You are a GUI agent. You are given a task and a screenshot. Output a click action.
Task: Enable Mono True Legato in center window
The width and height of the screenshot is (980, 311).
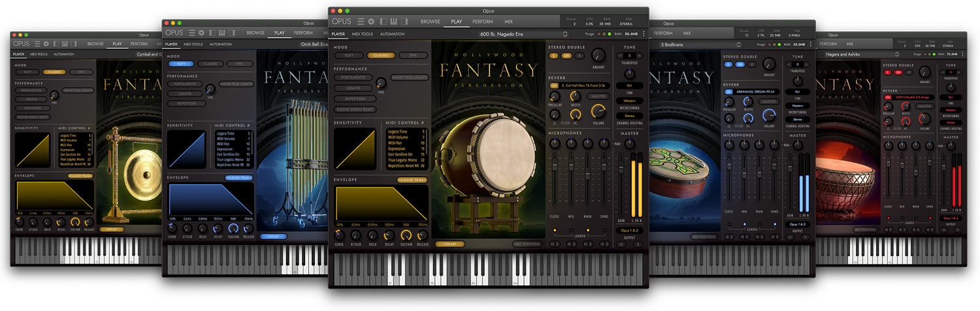click(x=408, y=77)
